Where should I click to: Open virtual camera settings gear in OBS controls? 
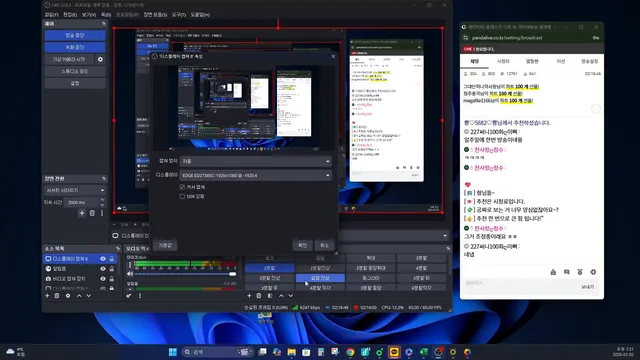point(100,59)
